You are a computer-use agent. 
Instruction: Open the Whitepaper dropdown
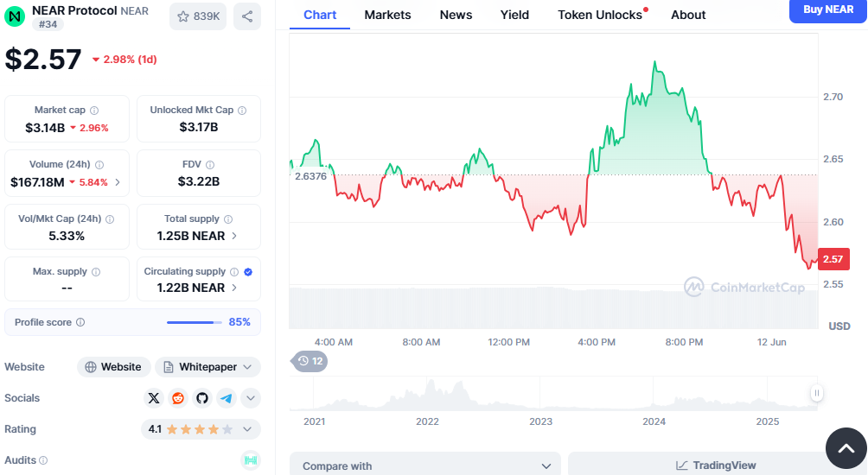pos(207,367)
